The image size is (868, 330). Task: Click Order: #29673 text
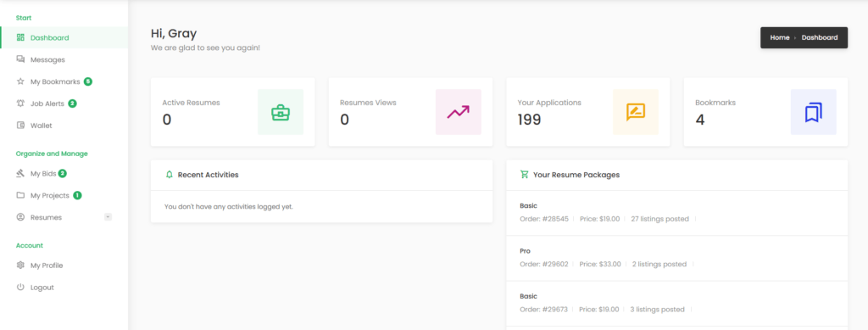(543, 310)
